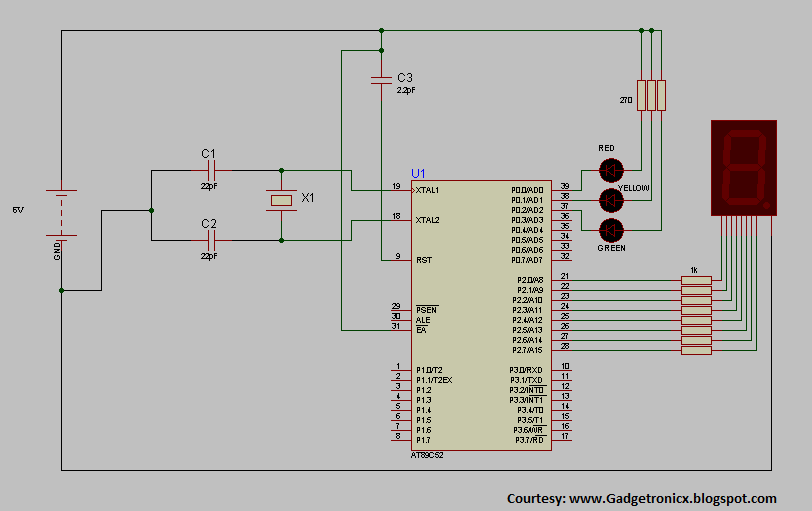Viewport: 812px width, 511px height.
Task: Click the XTAL1 pin label
Action: point(427,190)
